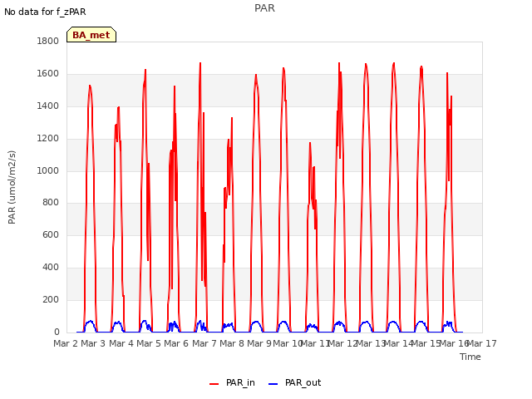
Task: Click the Mar 17 x-axis tick label
Action: (x=481, y=343)
